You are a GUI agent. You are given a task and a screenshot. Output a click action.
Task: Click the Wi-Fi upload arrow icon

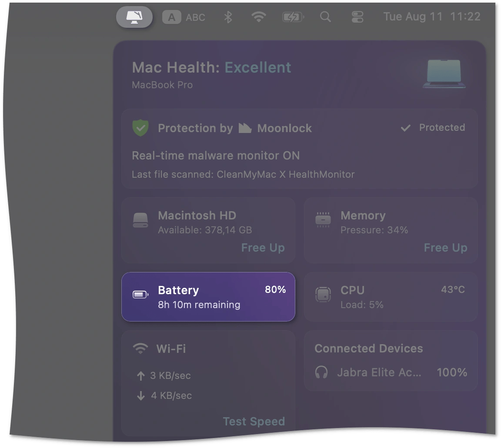(x=140, y=376)
